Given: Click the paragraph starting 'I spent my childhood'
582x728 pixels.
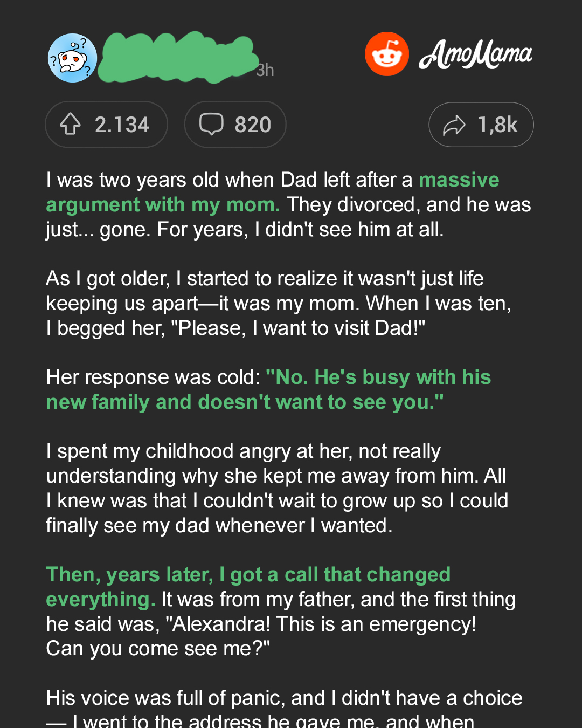Looking at the screenshot, I should point(277,488).
